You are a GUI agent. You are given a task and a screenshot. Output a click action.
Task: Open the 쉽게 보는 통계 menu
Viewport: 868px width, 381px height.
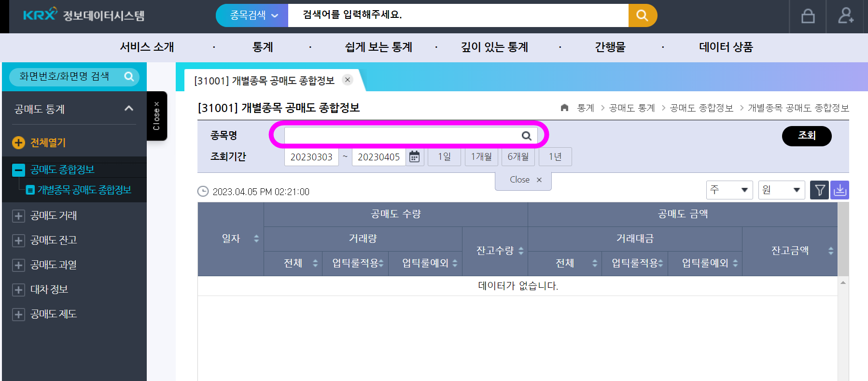point(378,47)
